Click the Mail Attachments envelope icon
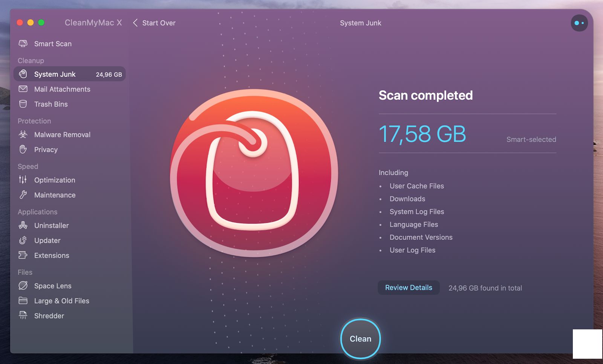Screen dimensions: 603x364 [x=23, y=89]
